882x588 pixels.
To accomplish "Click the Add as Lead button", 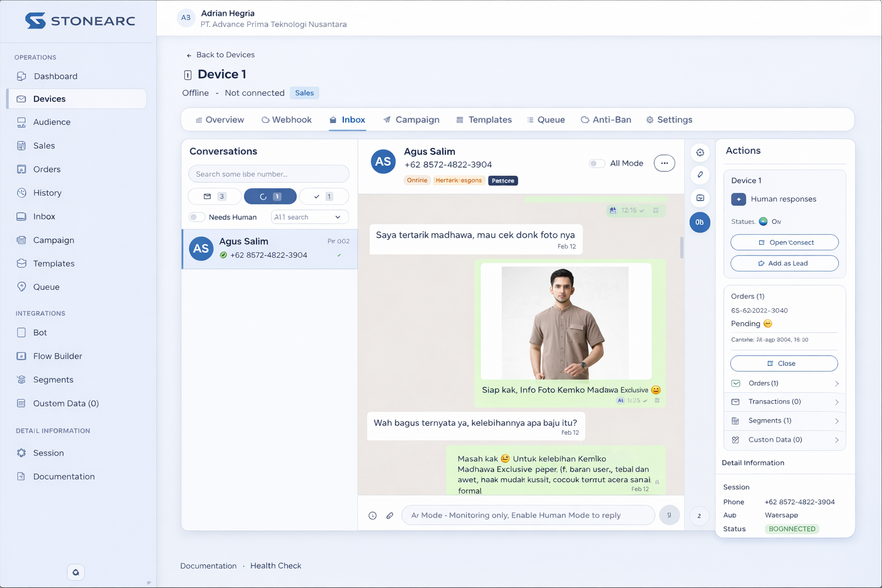I will [784, 264].
